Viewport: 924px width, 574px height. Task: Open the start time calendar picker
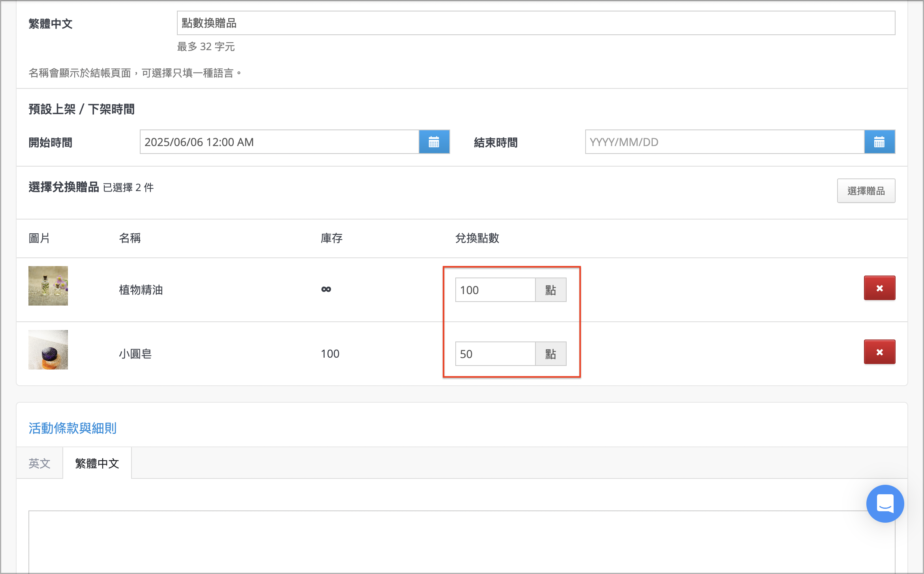click(434, 142)
